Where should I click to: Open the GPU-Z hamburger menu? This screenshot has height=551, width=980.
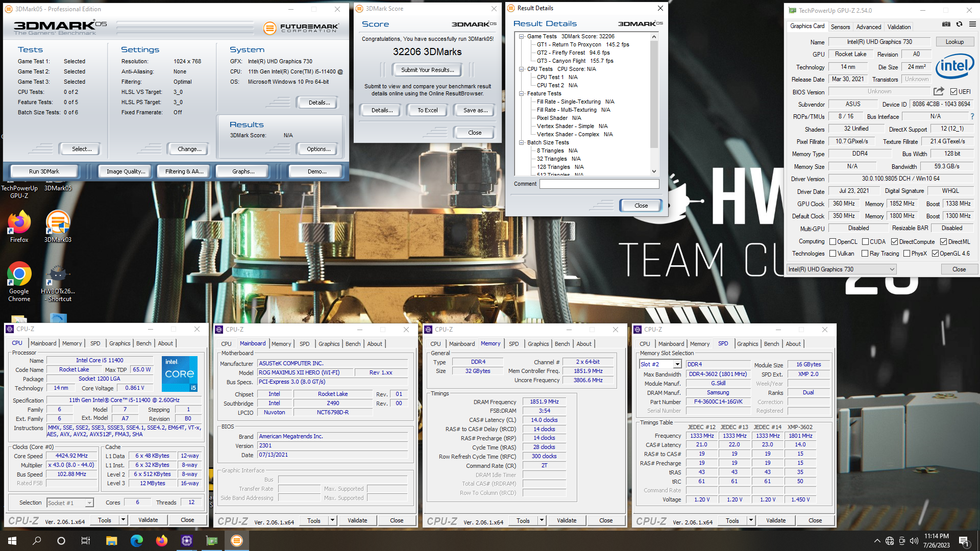coord(972,24)
